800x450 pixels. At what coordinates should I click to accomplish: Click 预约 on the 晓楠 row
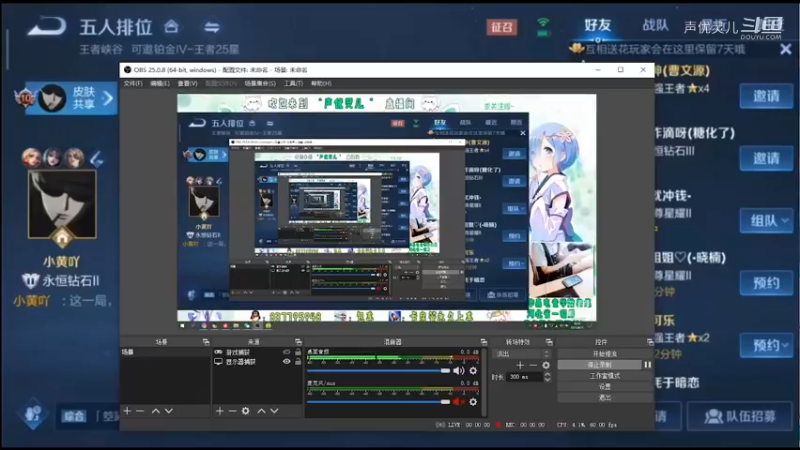(766, 283)
